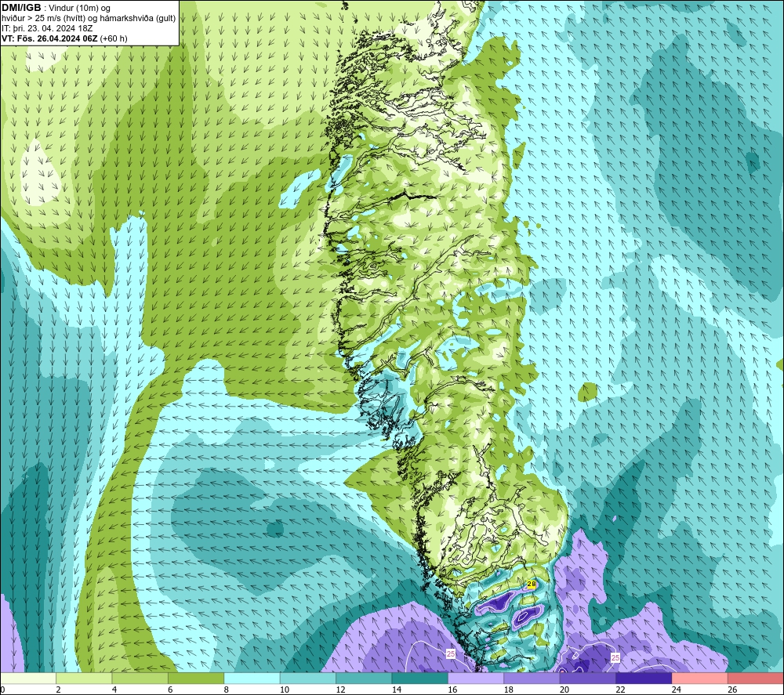
Task: Pick the purple 18–20 m/s scale swatch
Action: pyautogui.click(x=532, y=678)
